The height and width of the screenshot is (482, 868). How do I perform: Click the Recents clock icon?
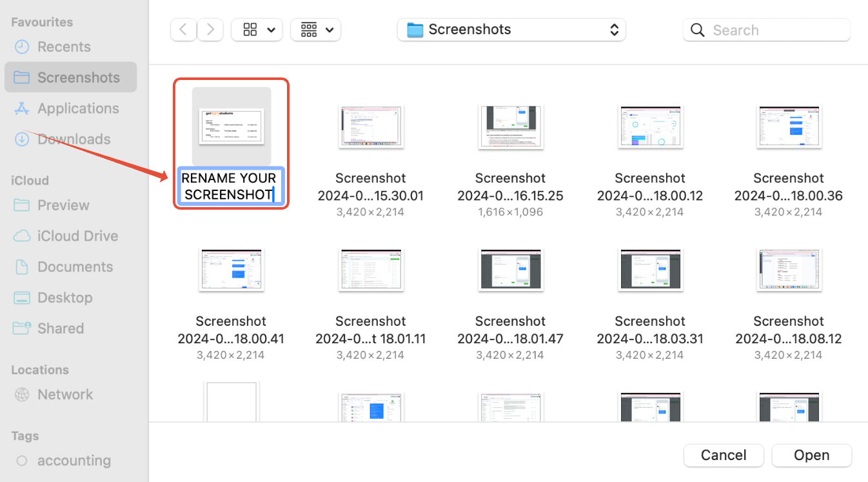click(x=22, y=47)
